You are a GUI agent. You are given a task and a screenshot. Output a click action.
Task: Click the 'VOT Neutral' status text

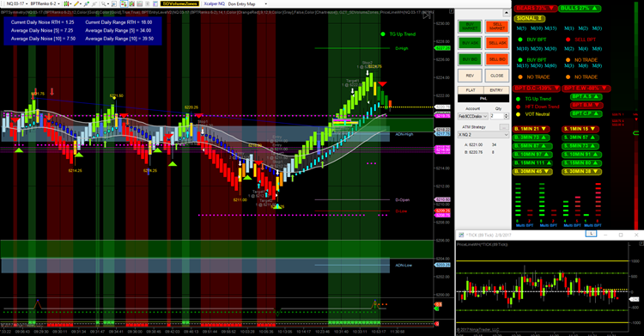coord(538,114)
